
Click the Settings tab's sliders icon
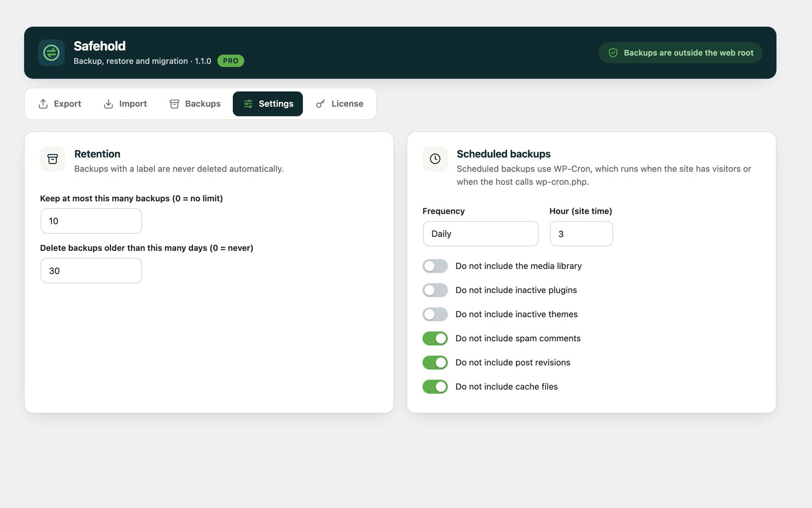248,104
